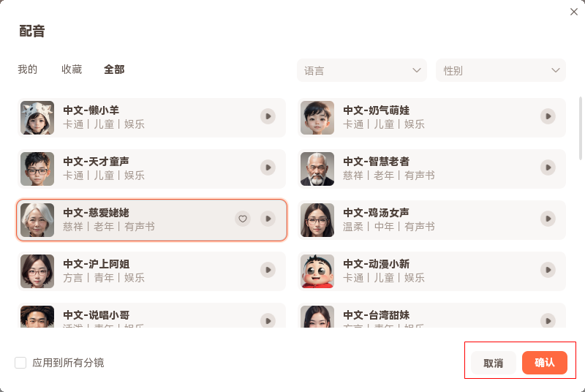Play preview for 中文-智慧老者 voice
This screenshot has height=392, width=585.
click(548, 167)
